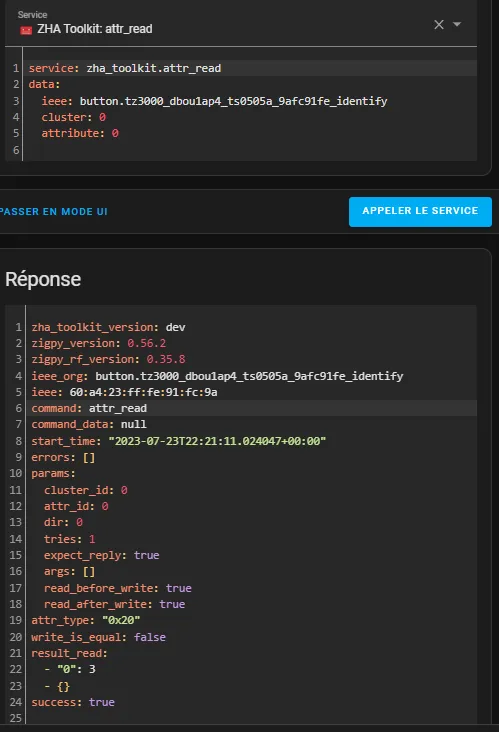Click the cluster: 0 line in service editor
Image resolution: width=499 pixels, height=732 pixels.
click(x=74, y=117)
